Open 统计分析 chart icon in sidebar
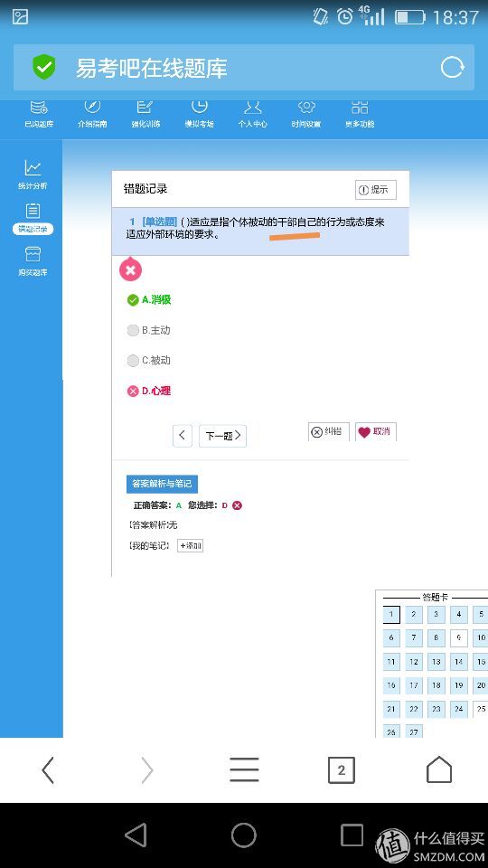The image size is (488, 868). click(x=33, y=168)
